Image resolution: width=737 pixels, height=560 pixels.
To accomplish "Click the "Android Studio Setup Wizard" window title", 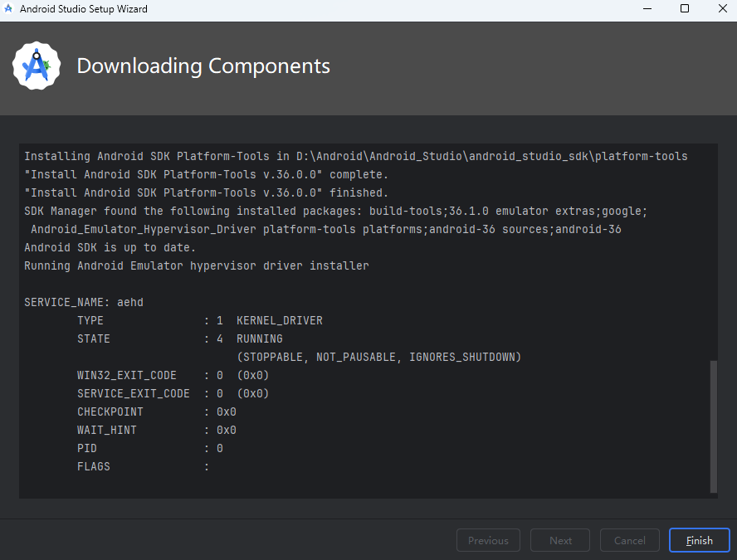I will [x=84, y=9].
